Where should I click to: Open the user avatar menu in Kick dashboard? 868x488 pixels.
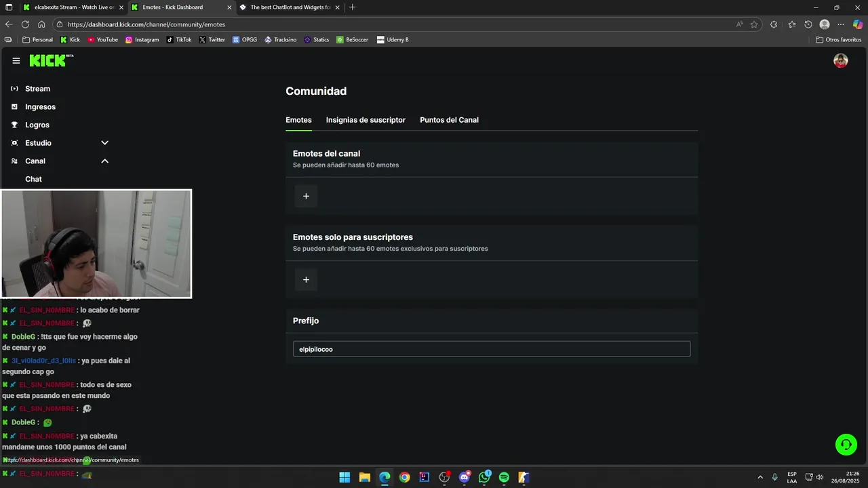pos(841,60)
